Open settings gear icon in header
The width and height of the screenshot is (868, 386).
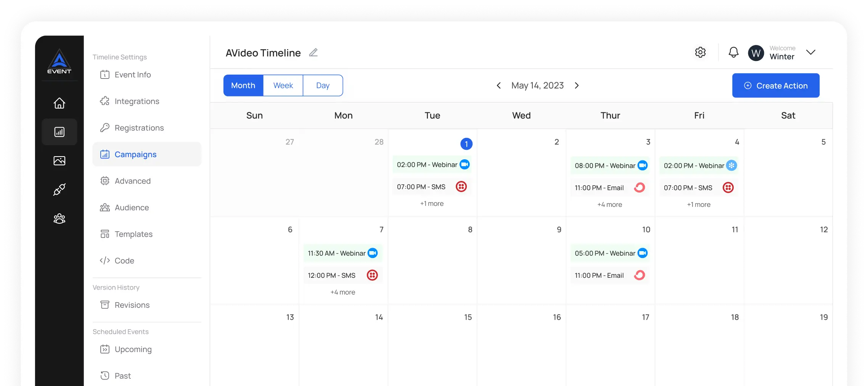point(700,52)
